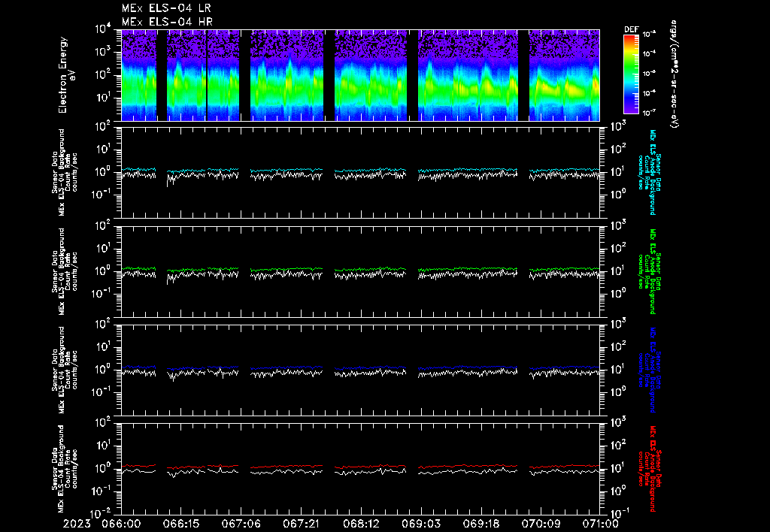Viewport: 770px width, 532px height.
Task: Click the red background count rate plot
Action: click(x=360, y=468)
